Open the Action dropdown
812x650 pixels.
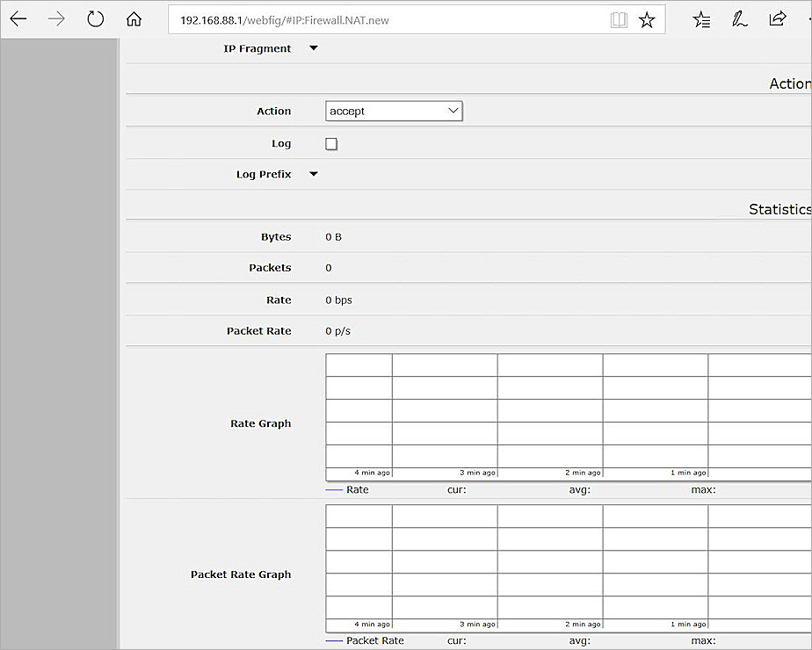(x=452, y=111)
